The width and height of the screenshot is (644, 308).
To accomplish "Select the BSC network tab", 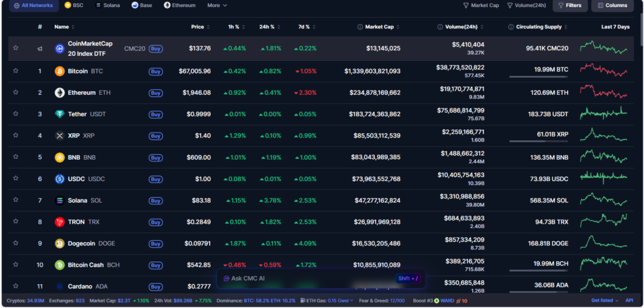I will (x=74, y=6).
